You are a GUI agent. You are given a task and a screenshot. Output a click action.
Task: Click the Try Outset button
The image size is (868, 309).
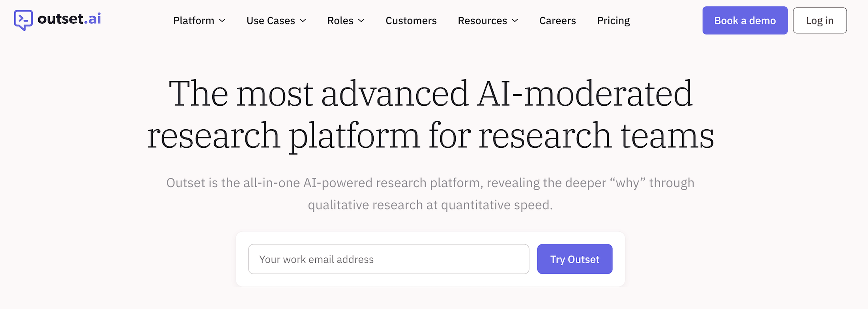(575, 259)
